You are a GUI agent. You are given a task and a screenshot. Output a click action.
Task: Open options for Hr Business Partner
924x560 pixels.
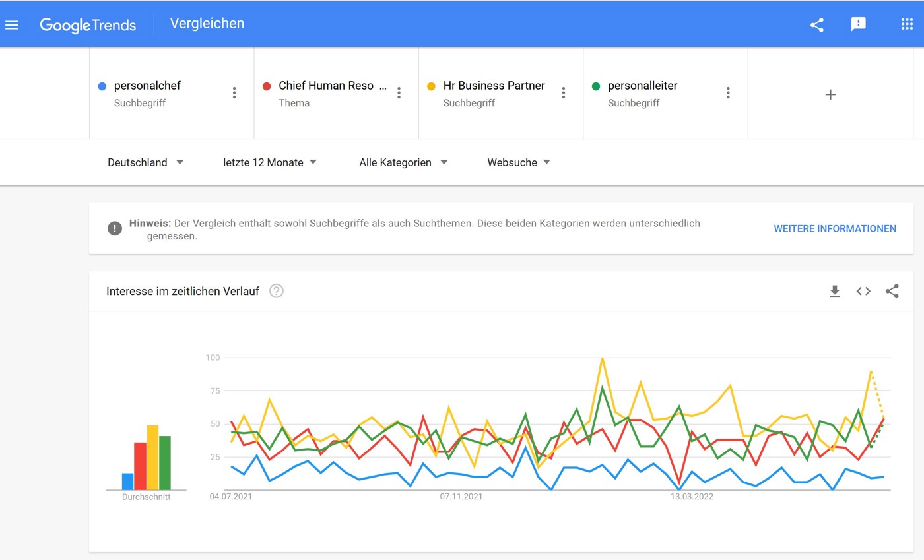click(x=564, y=93)
